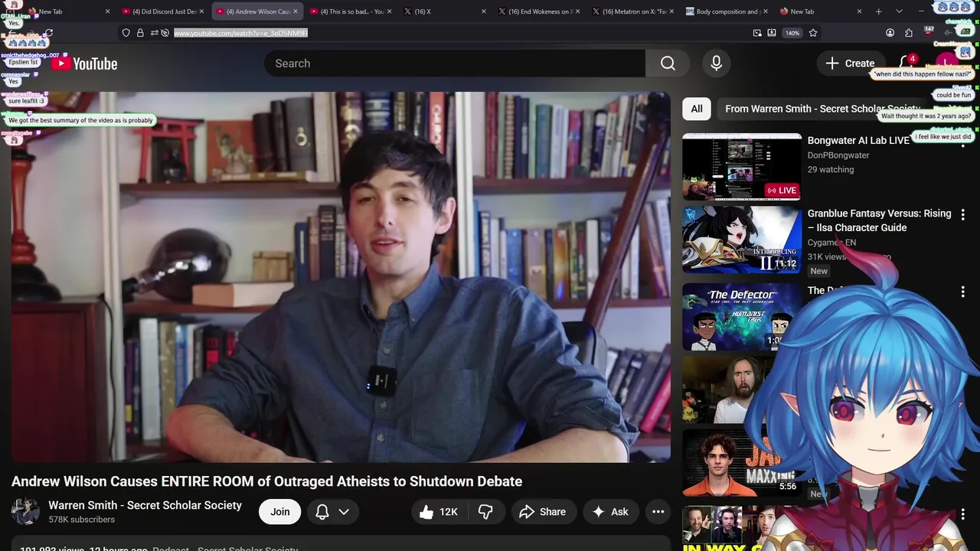Click DonPBongwater channel name
Viewport: 980px width, 551px height.
point(838,155)
